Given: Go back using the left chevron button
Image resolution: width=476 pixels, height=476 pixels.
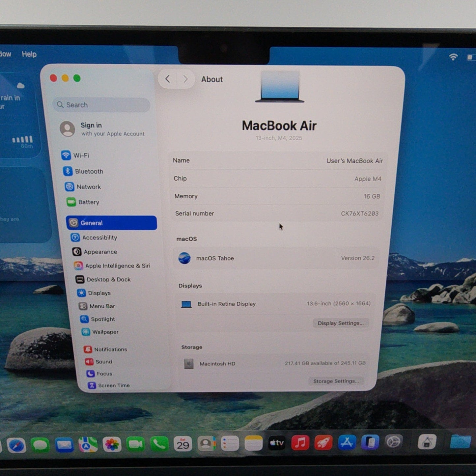Looking at the screenshot, I should (x=168, y=79).
